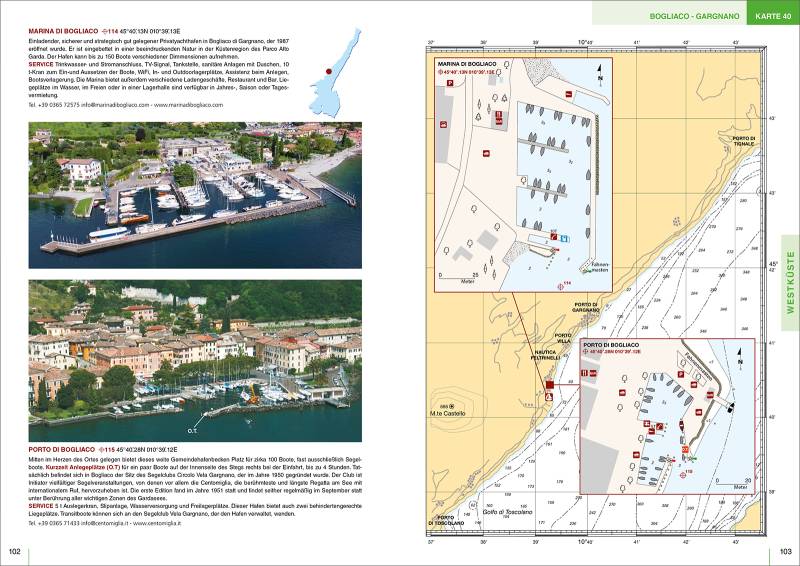
Task: Click the sailboat icon below Nautica Feltrinelli
Action: coord(549,398)
